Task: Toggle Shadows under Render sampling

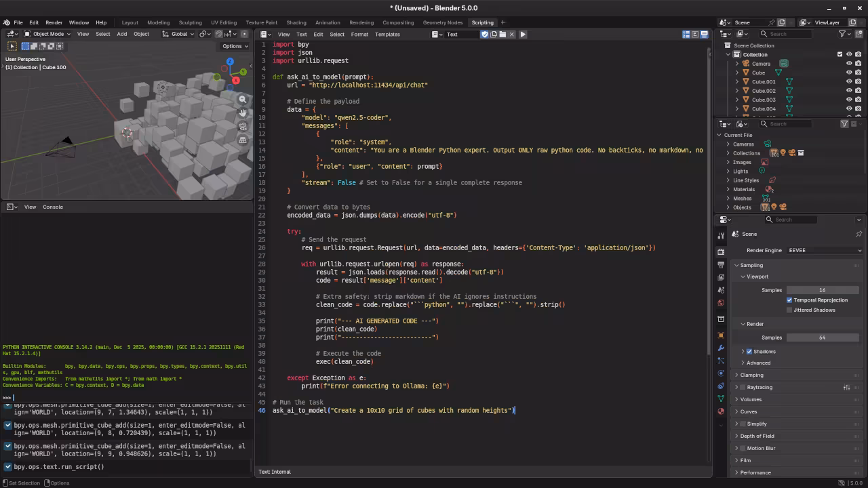Action: [749, 351]
